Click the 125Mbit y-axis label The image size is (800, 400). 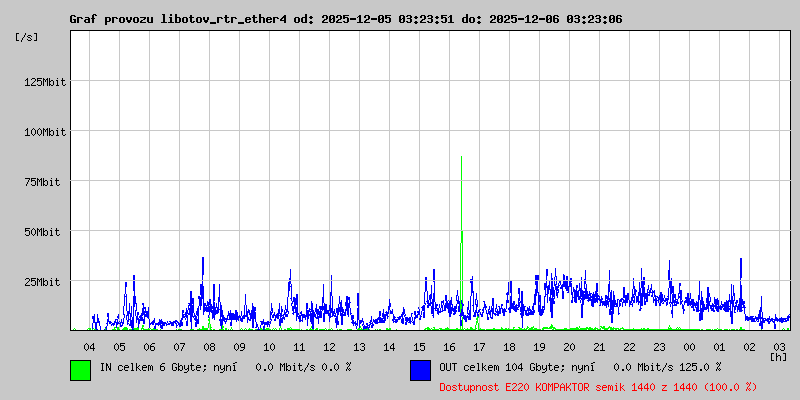click(45, 82)
